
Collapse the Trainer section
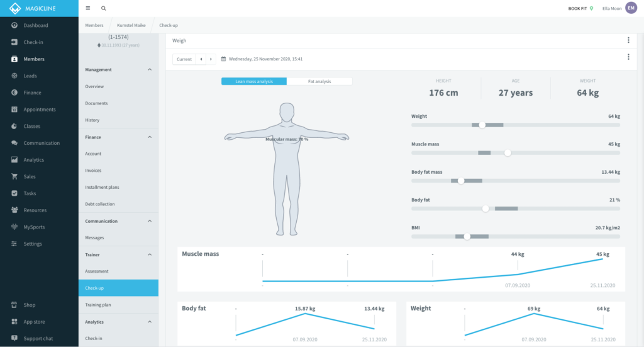[150, 254]
